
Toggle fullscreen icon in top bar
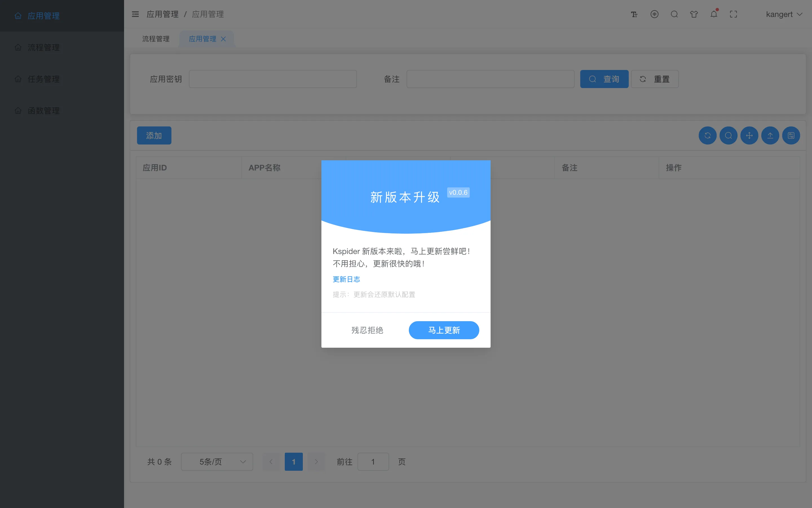pyautogui.click(x=734, y=14)
